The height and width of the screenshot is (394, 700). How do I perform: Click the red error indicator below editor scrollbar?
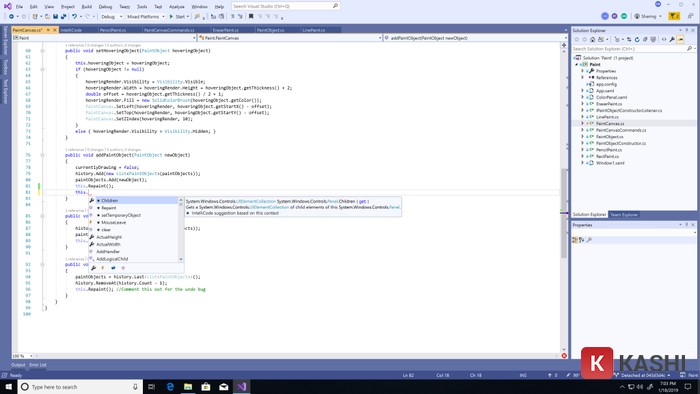click(x=564, y=356)
